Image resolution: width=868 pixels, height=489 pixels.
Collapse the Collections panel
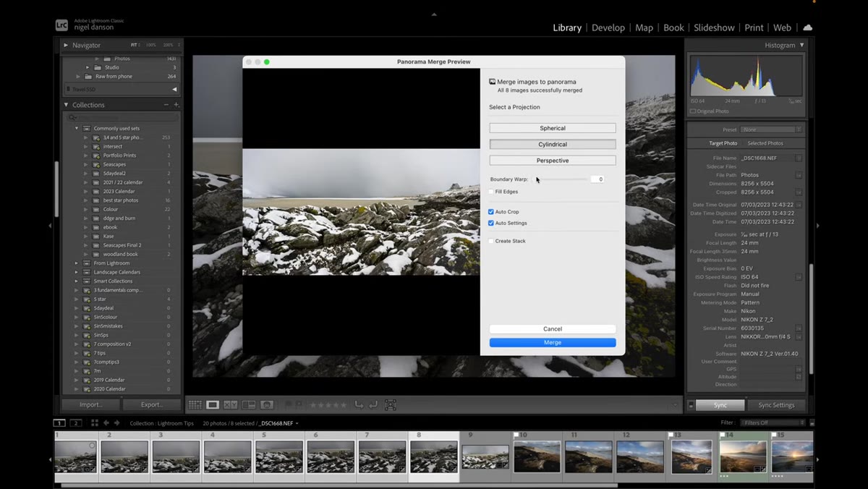coord(66,105)
